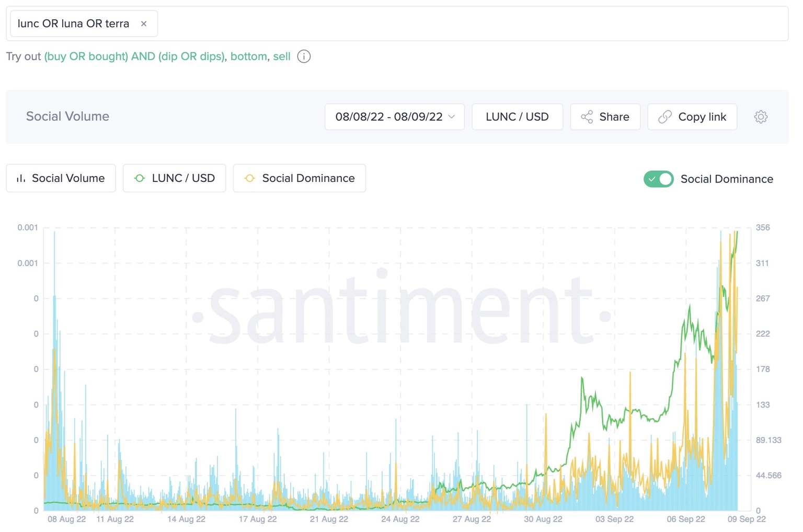The image size is (803, 532).
Task: Click the Copy link chain icon
Action: 664,117
